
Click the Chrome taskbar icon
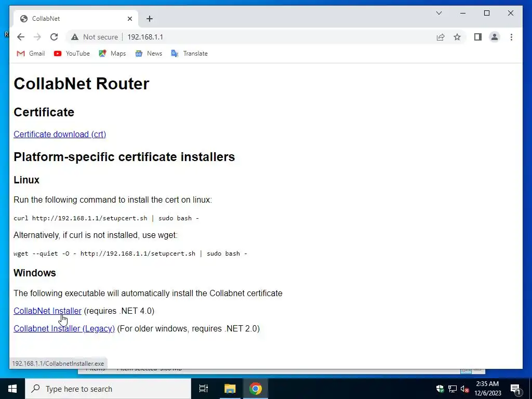tap(255, 389)
